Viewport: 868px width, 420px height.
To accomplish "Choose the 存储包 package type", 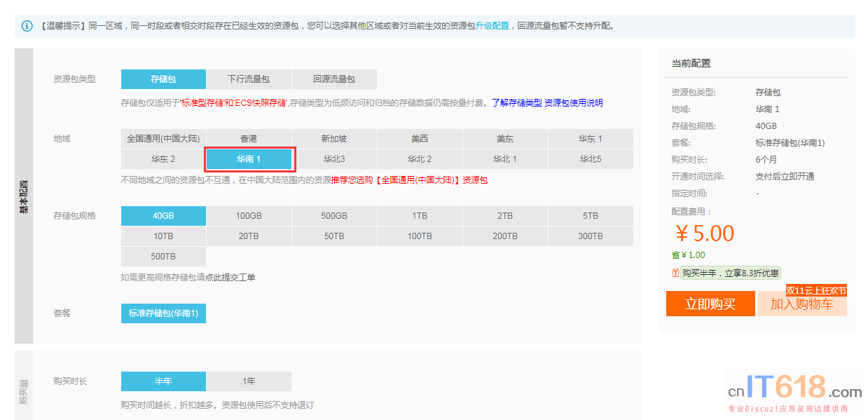I will point(163,79).
